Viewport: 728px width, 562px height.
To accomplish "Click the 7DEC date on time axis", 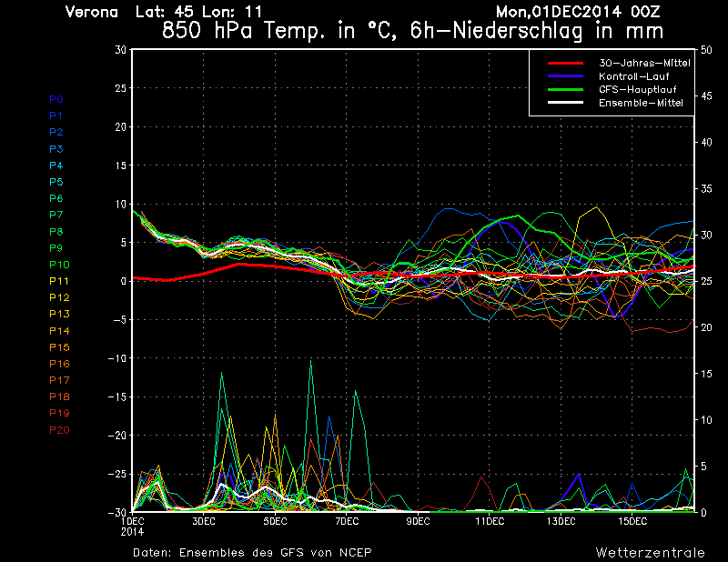I will [x=346, y=521].
